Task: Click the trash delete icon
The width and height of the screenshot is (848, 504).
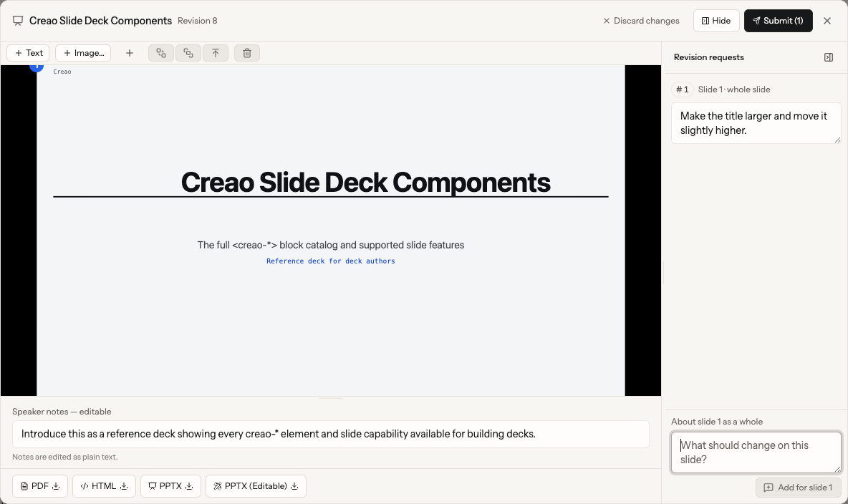Action: (247, 53)
